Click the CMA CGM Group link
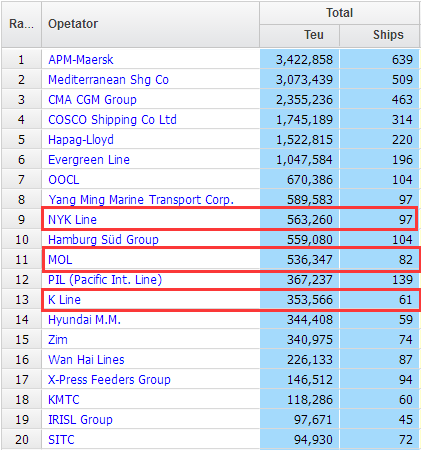This screenshot has width=421, height=450. (x=92, y=100)
